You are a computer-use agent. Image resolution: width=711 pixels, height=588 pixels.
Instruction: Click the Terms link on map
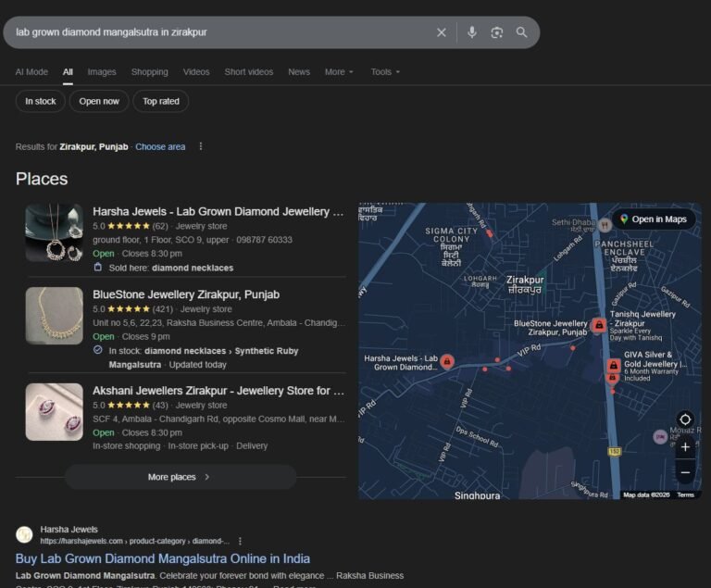685,494
